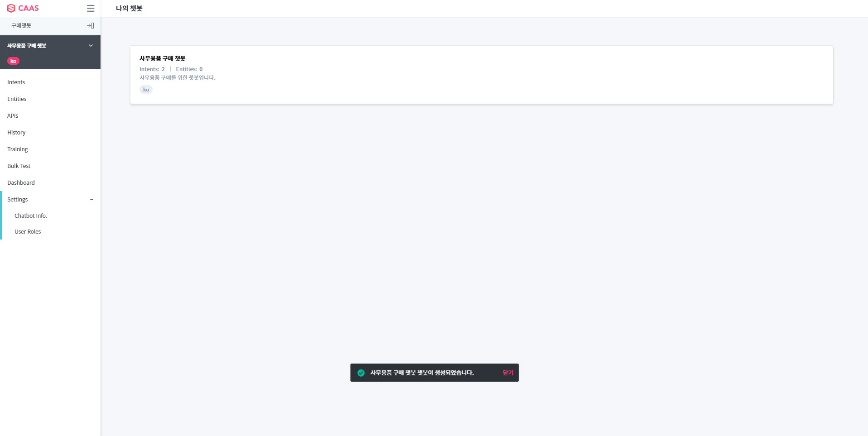Viewport: 868px width, 436px height.
Task: Click the logout icon beside 구매챗봇
Action: pos(91,26)
